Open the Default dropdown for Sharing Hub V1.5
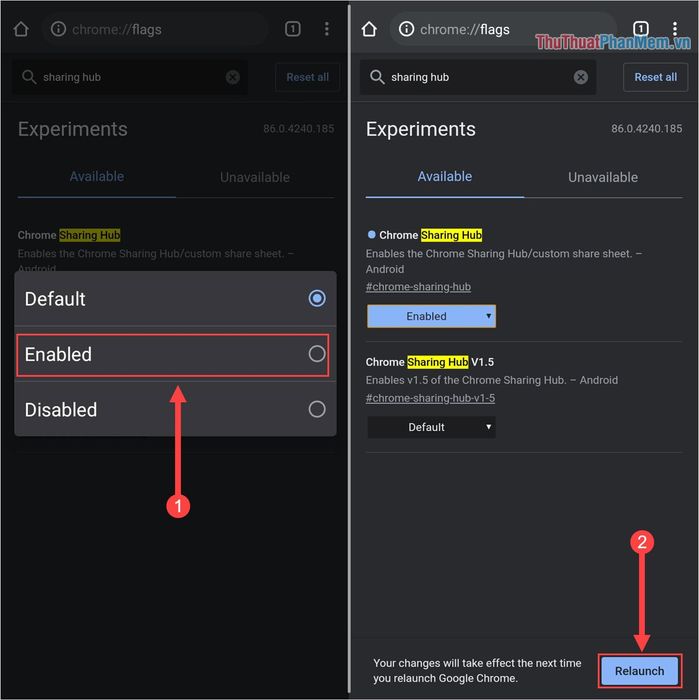The width and height of the screenshot is (699, 700). click(431, 427)
